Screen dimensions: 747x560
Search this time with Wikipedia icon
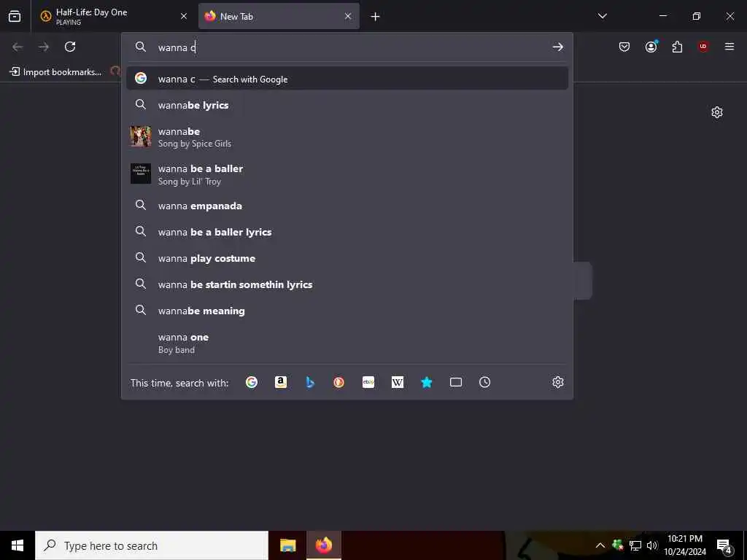coord(398,382)
